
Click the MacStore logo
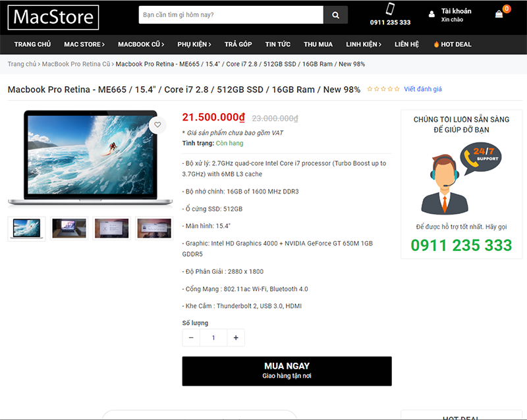pyautogui.click(x=53, y=18)
